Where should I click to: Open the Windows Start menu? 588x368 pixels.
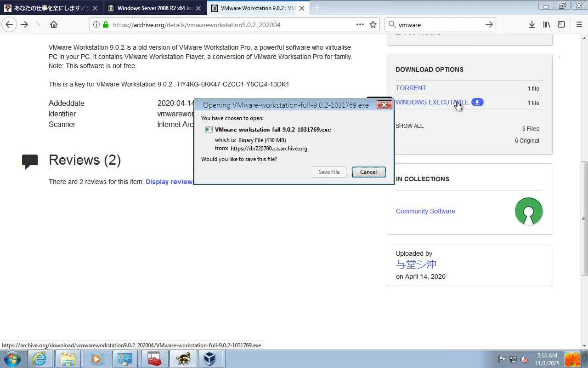[12, 359]
